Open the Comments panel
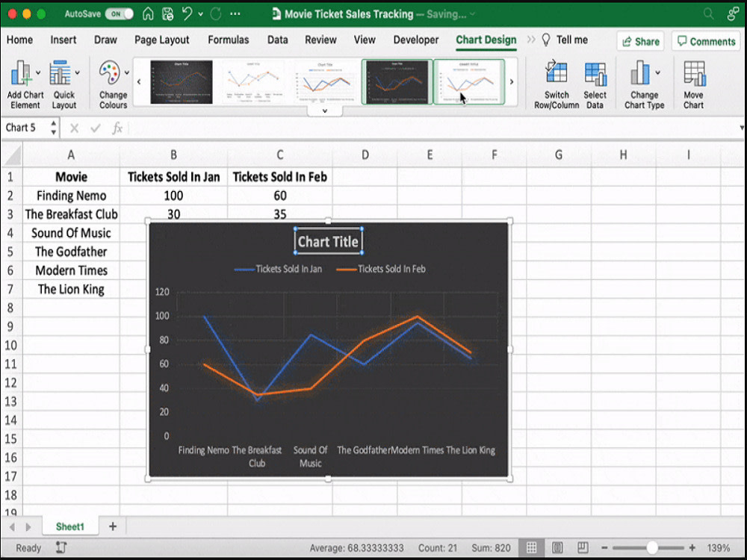The width and height of the screenshot is (747, 560). pyautogui.click(x=705, y=40)
